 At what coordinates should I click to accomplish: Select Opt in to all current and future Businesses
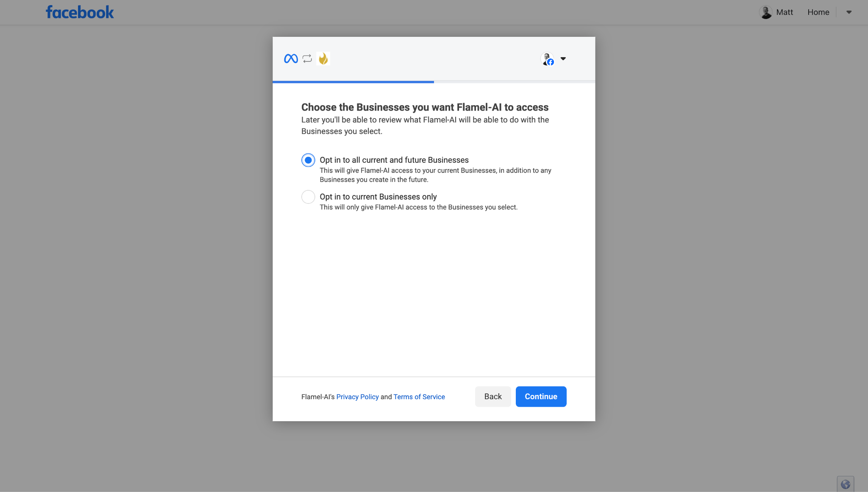click(308, 160)
